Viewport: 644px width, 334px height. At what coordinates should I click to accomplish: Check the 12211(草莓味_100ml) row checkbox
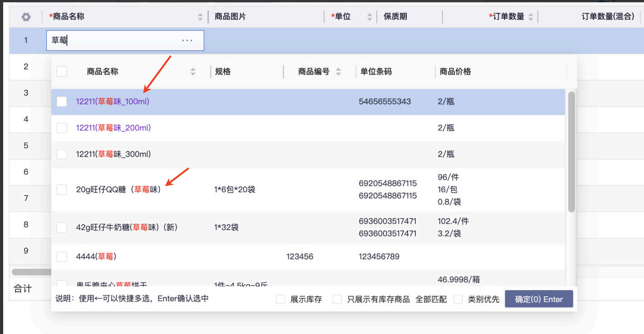[62, 102]
